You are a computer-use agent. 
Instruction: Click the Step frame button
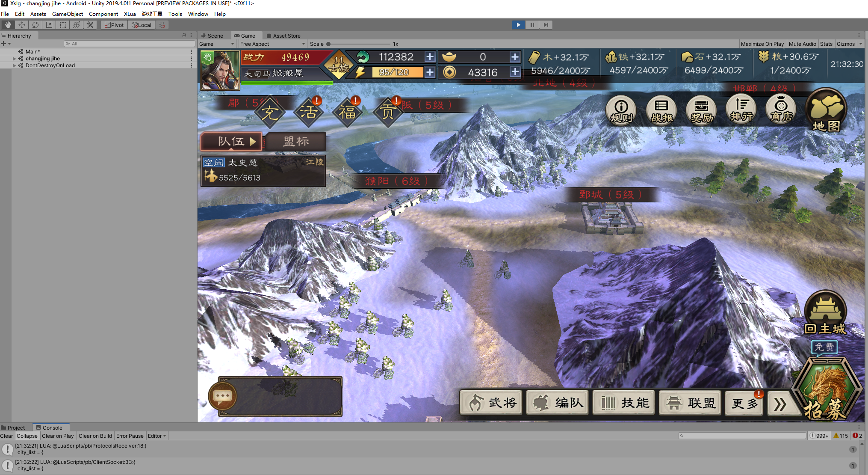[546, 25]
